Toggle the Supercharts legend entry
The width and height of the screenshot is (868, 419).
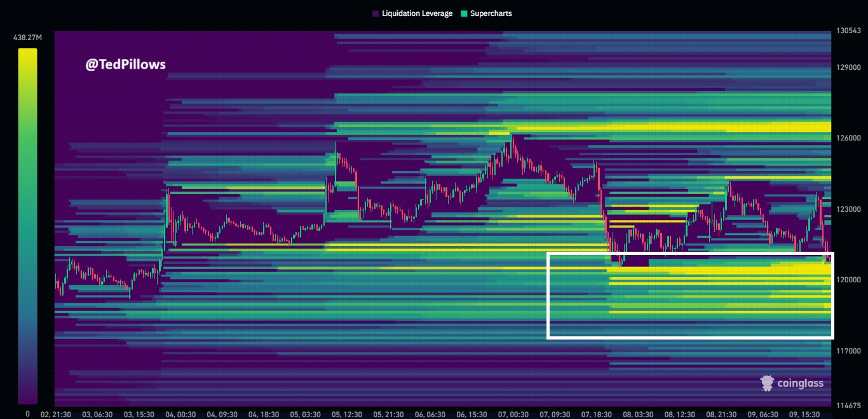tap(491, 13)
